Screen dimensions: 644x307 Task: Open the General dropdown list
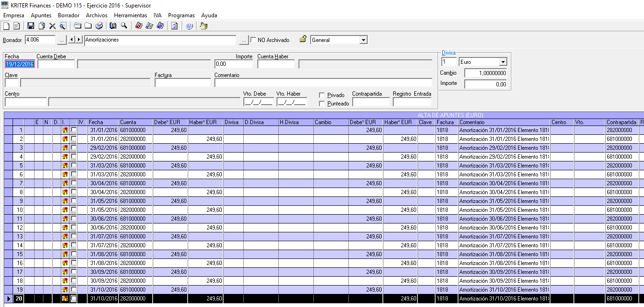point(363,40)
